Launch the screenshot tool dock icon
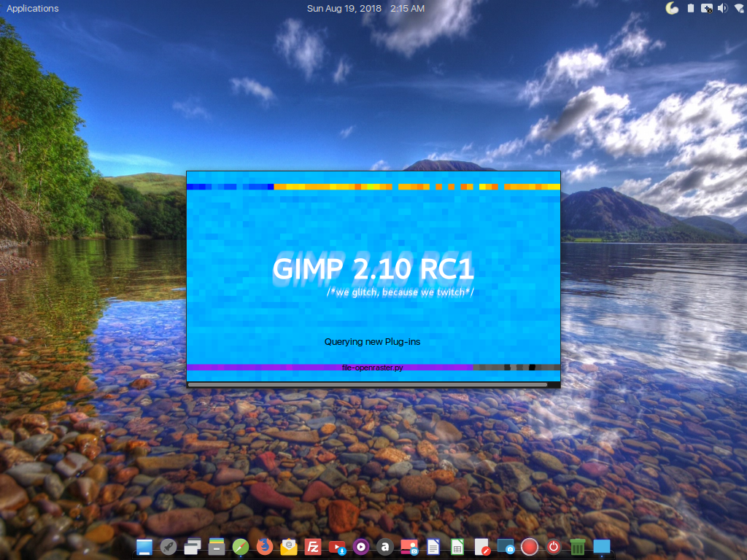747x560 pixels. pyautogui.click(x=506, y=547)
